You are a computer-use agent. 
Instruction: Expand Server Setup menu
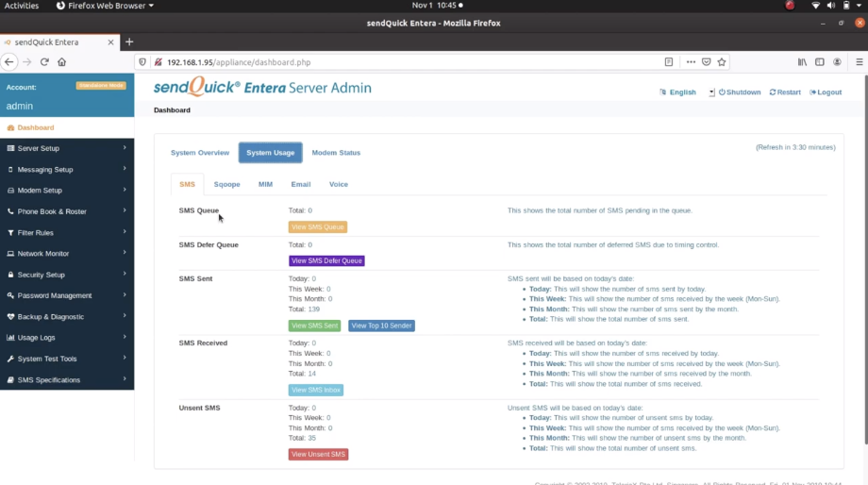(67, 148)
